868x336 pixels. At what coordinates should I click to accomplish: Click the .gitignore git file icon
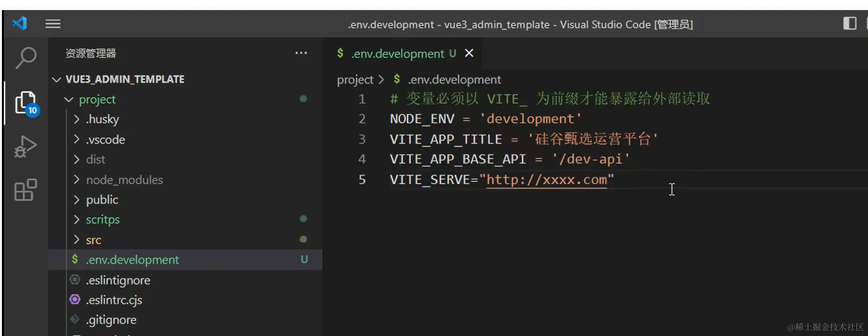(75, 319)
